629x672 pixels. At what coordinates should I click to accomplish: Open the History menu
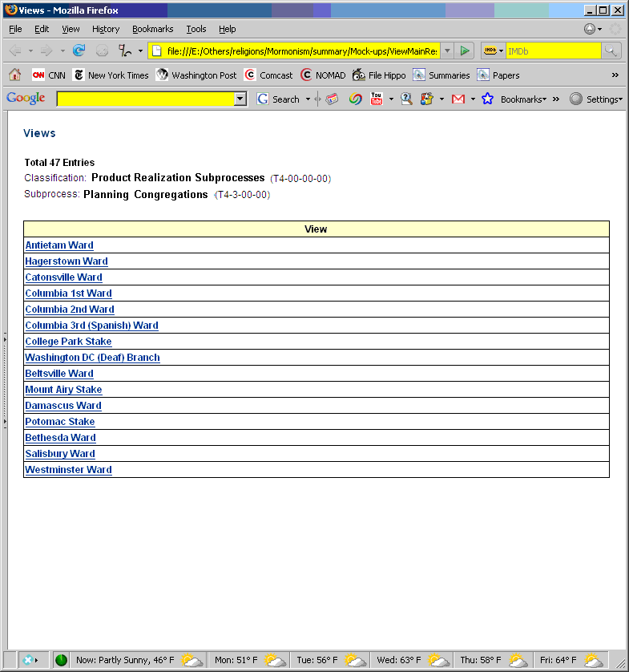(x=106, y=29)
